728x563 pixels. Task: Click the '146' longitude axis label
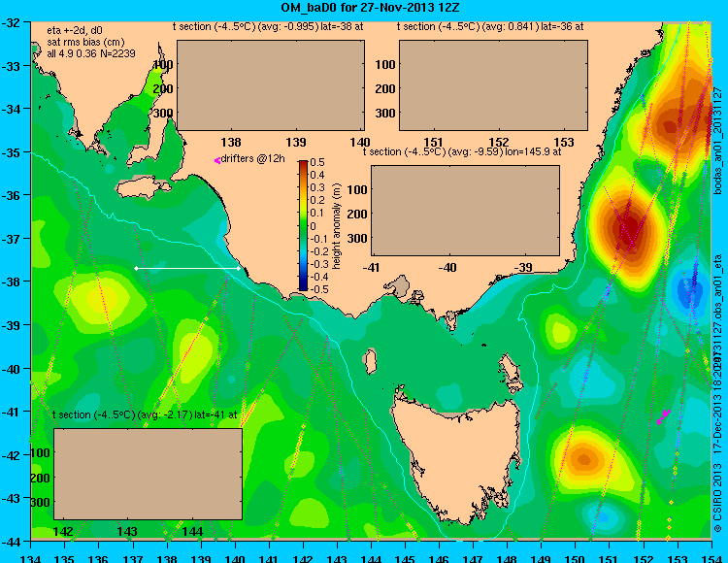439,558
